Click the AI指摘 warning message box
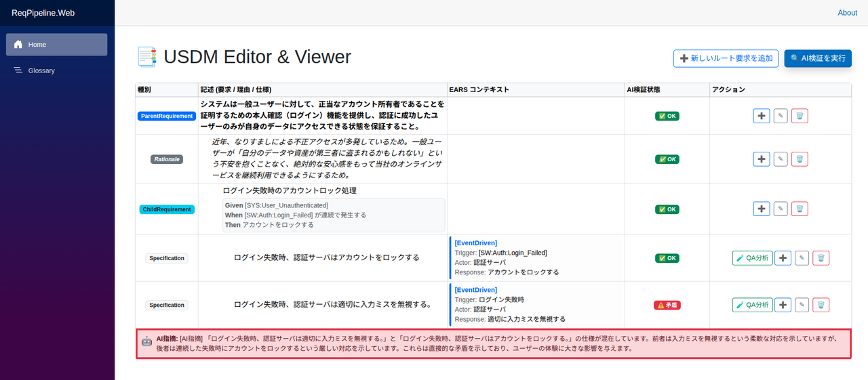The height and width of the screenshot is (380, 868). [x=493, y=343]
